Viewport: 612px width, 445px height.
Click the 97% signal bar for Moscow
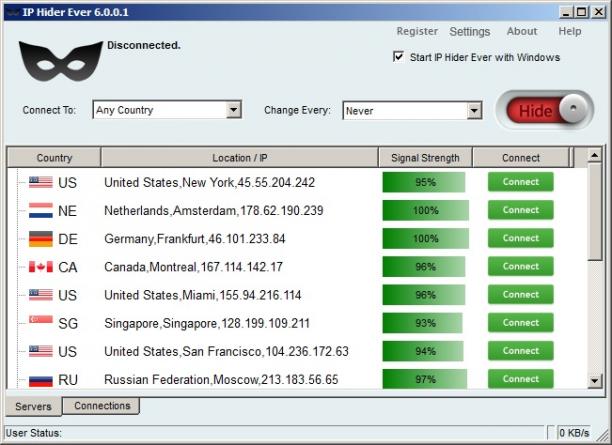coord(425,379)
